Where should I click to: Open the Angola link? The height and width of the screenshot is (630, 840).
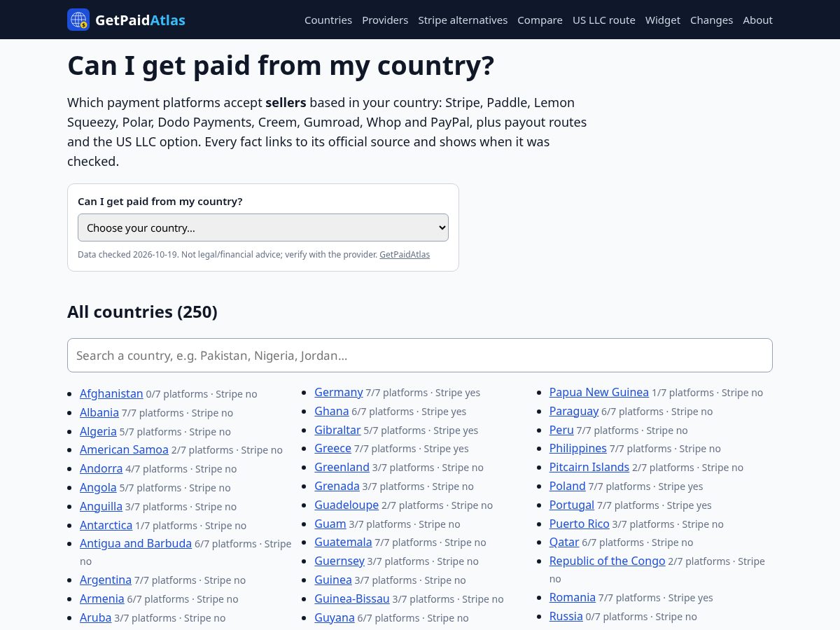(98, 487)
